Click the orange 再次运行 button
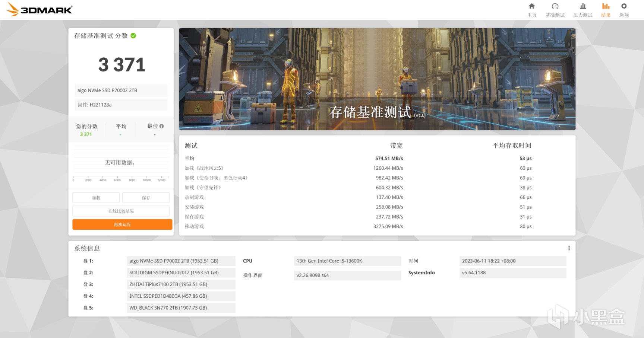The height and width of the screenshot is (338, 644). click(122, 224)
